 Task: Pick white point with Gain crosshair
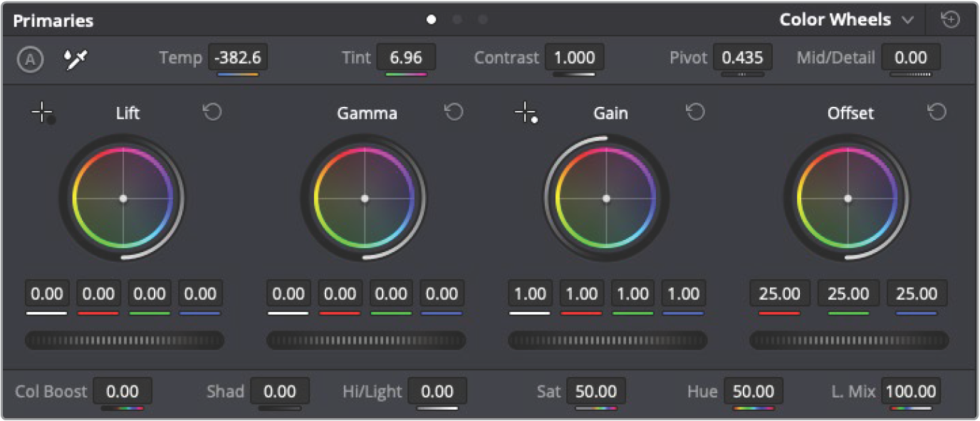pos(526,113)
